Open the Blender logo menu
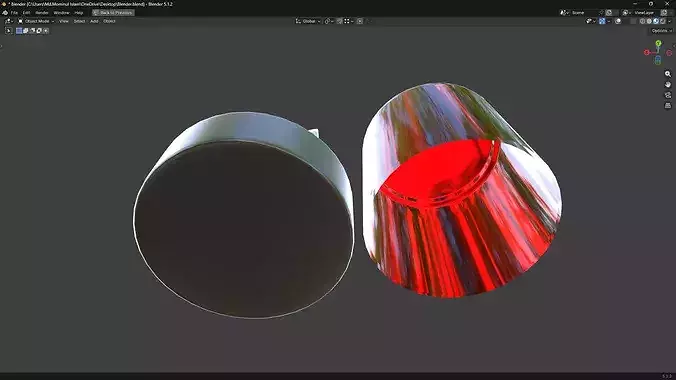 (5, 13)
